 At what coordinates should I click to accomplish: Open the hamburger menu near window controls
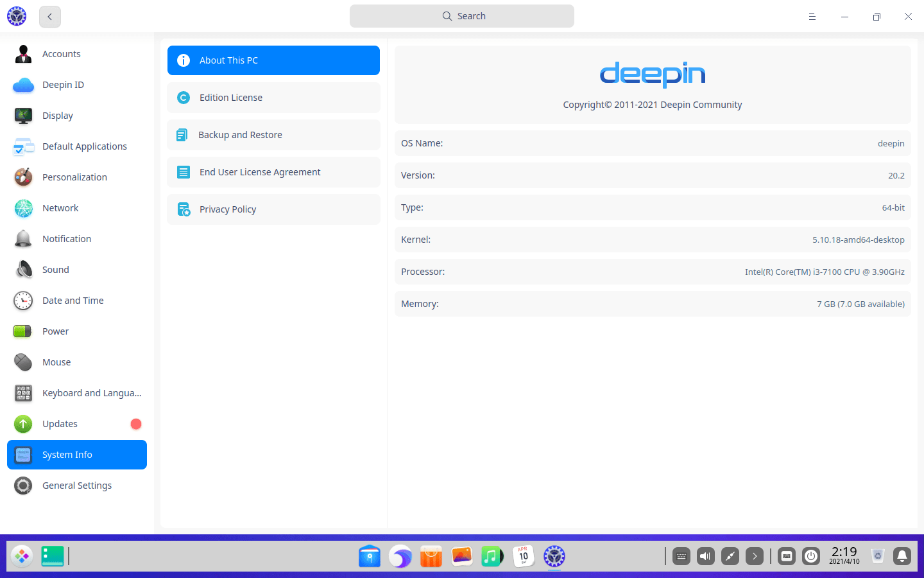point(812,16)
